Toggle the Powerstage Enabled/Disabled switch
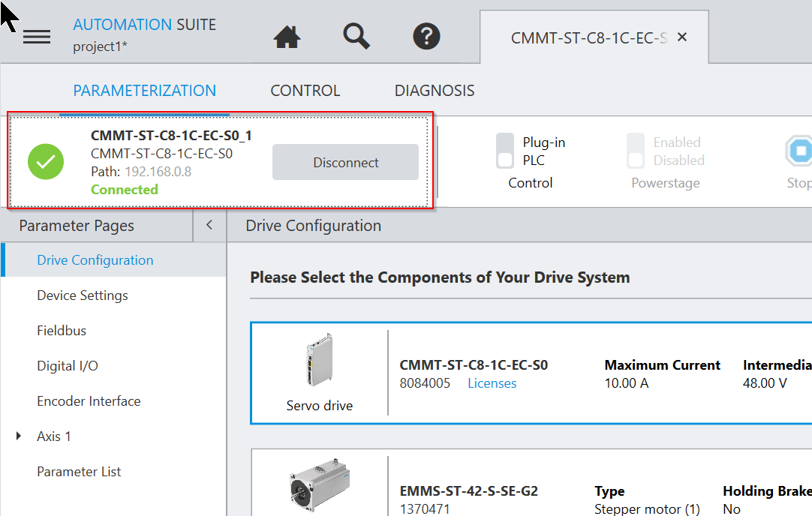 tap(636, 151)
